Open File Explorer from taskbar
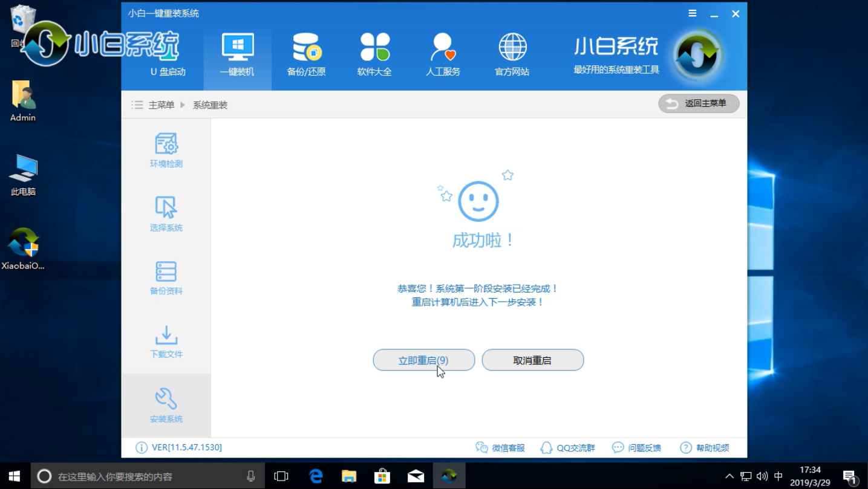The image size is (868, 489). click(x=349, y=476)
